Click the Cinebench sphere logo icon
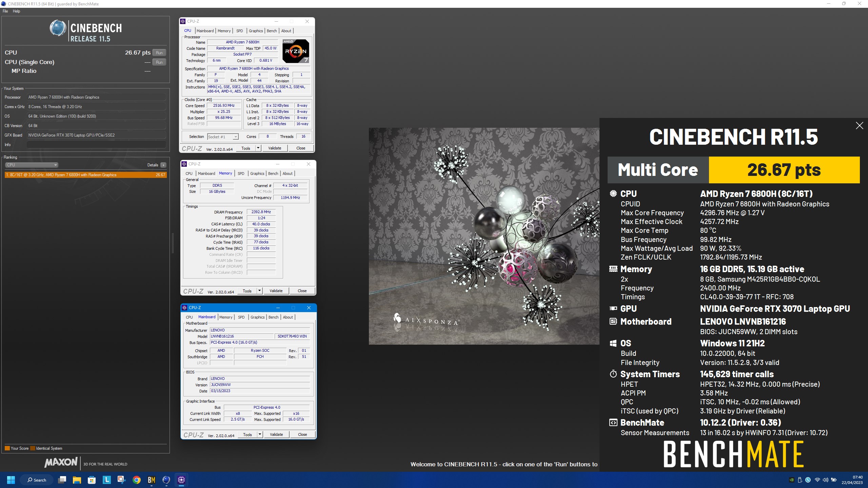 (x=58, y=28)
